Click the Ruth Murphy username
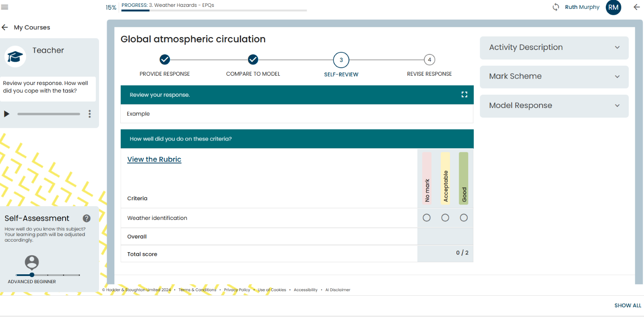 pos(582,7)
